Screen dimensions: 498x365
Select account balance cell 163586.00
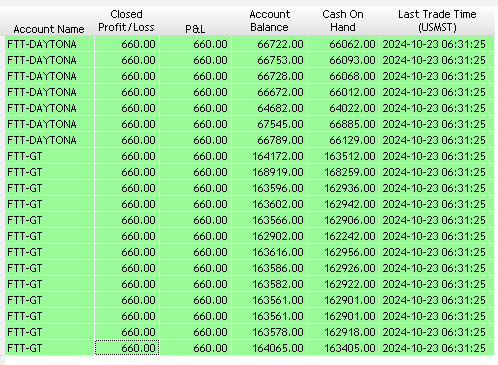(x=269, y=268)
